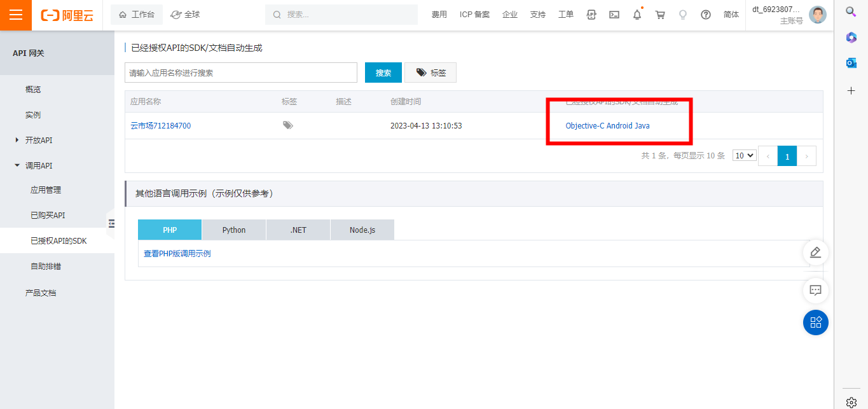The width and height of the screenshot is (868, 409).
Task: Open the blue quick apps widget icon
Action: tap(815, 322)
